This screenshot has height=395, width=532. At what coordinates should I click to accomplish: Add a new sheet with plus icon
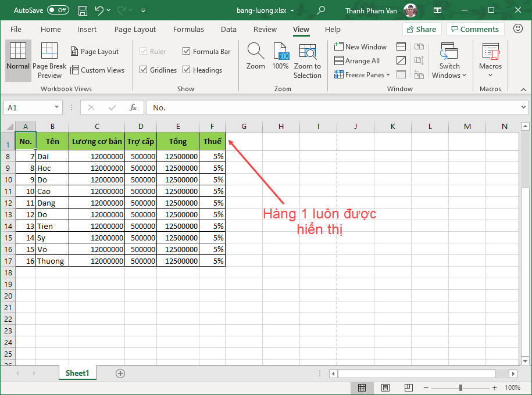coord(120,374)
